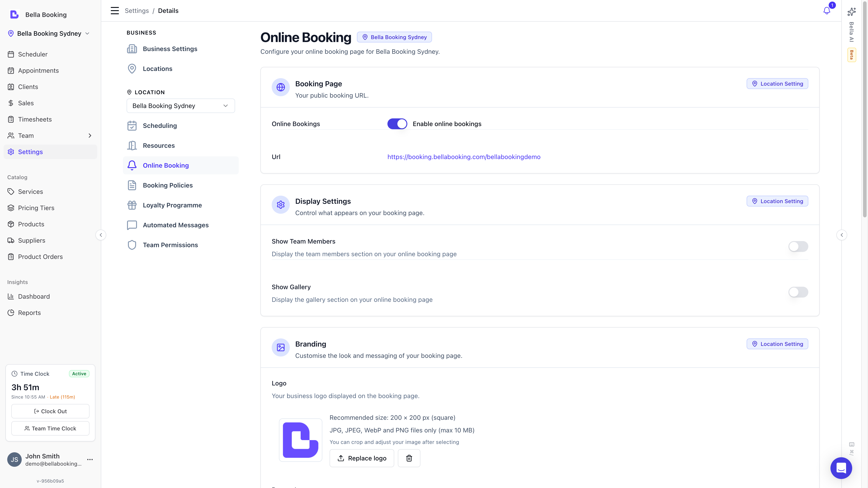Screen dimensions: 868x488
Task: Click the Replace logo button
Action: pos(362,458)
